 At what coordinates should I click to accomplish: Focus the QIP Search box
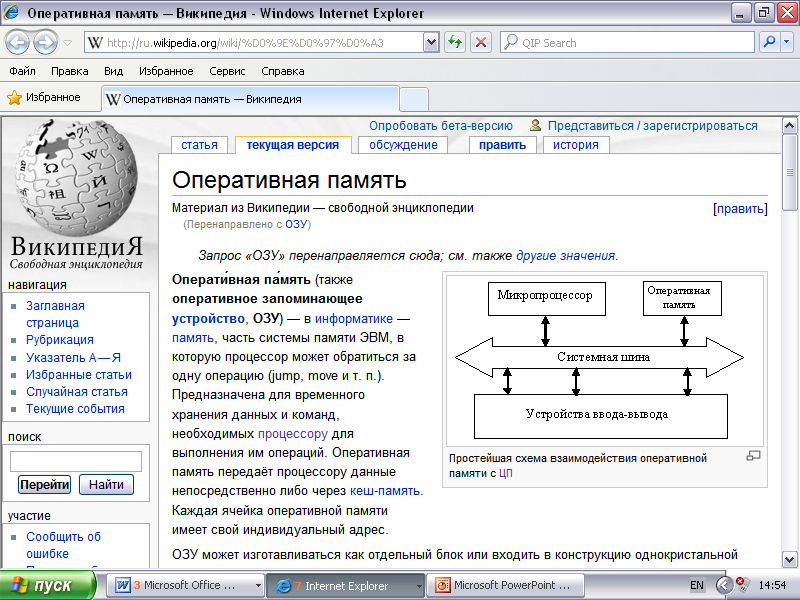pyautogui.click(x=628, y=42)
